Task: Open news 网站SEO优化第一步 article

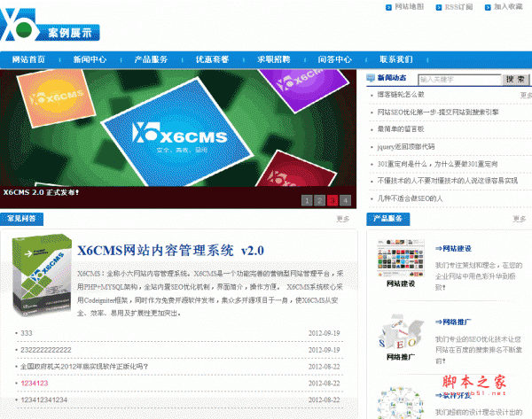Action: 438,113
